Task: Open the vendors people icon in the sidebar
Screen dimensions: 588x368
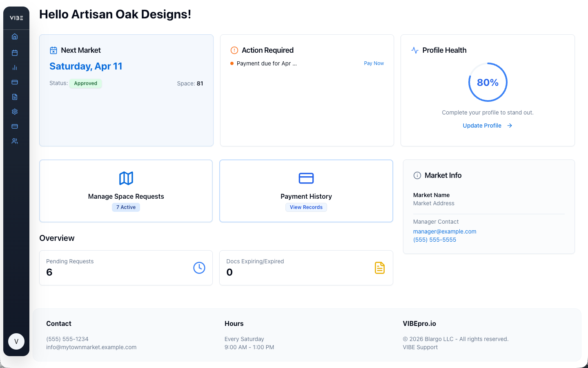Action: click(15, 141)
